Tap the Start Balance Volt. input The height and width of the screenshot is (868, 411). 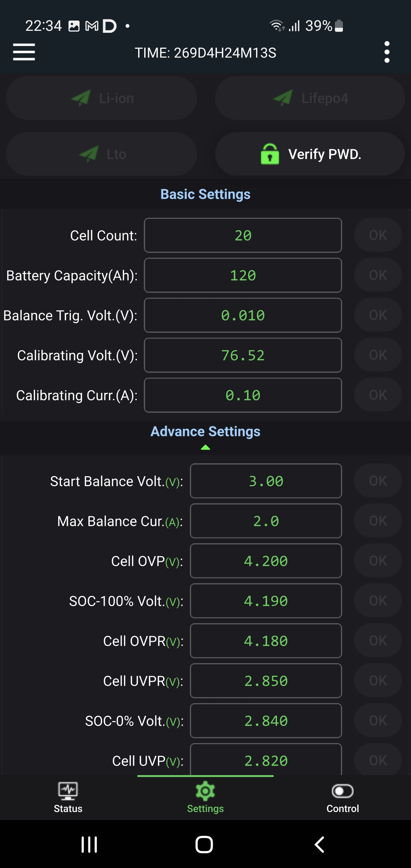click(266, 481)
